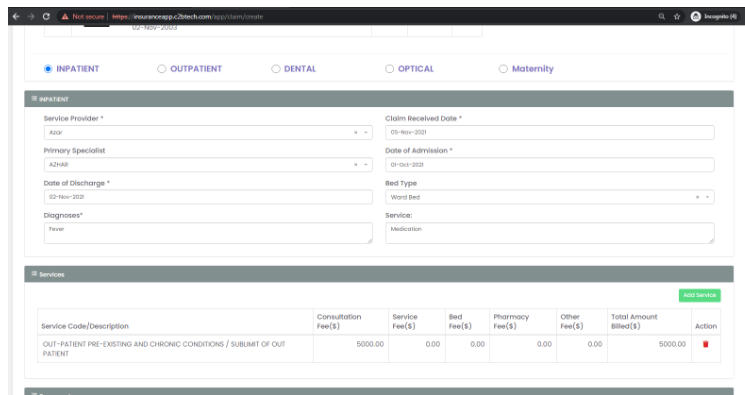Select the OUTPATIENT radio button

162,69
